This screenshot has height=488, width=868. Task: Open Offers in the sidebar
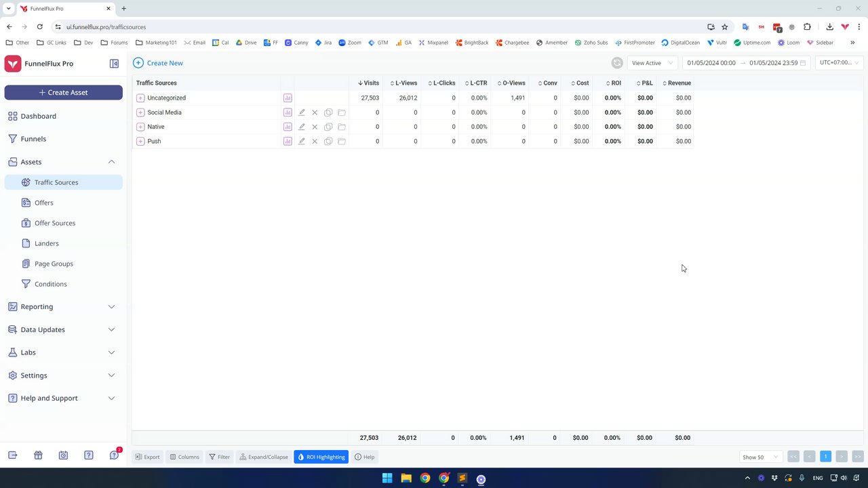tap(64, 203)
